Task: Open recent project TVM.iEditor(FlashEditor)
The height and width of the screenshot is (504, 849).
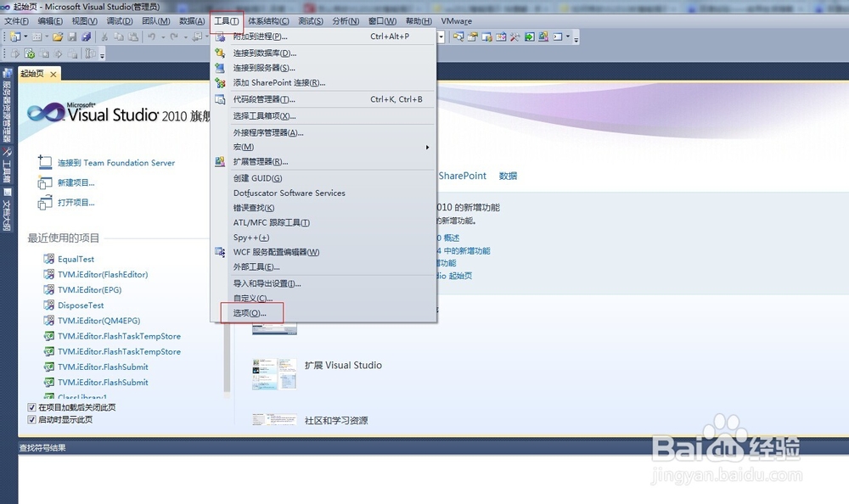Action: pos(103,274)
